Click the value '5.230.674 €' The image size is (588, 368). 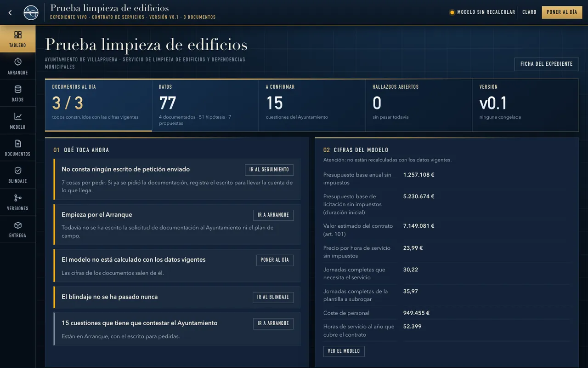419,196
